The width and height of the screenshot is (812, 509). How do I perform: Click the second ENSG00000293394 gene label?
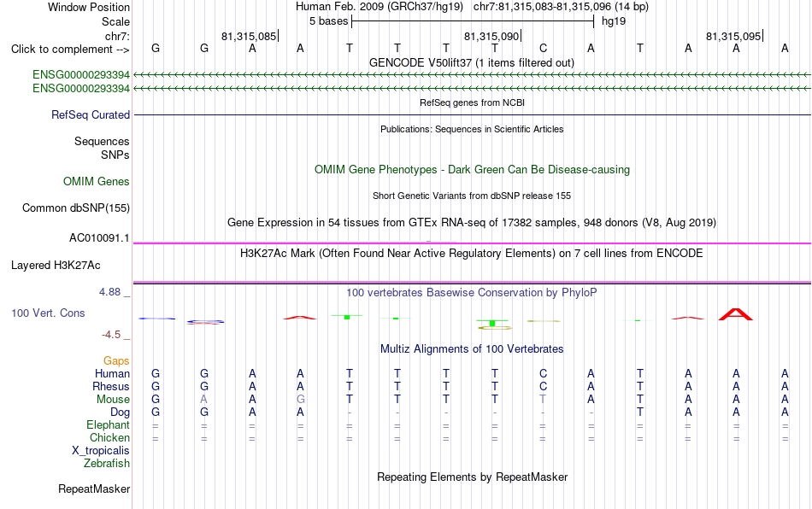81,89
